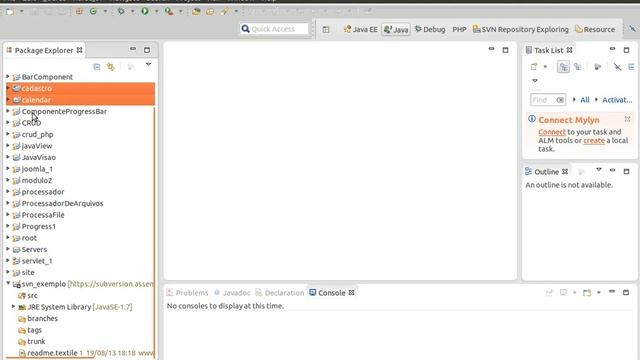Click the All working set link
The image size is (640, 360).
tap(585, 100)
